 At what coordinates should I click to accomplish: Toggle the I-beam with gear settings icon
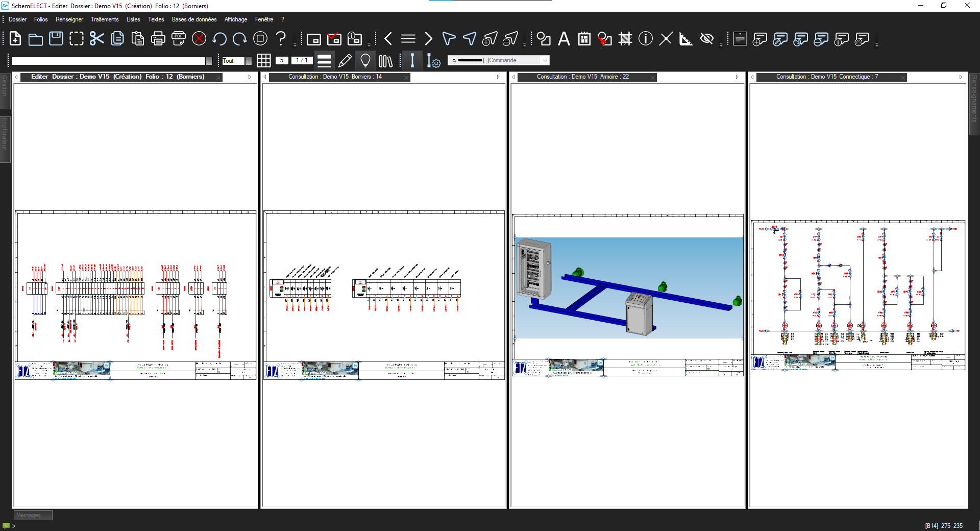pos(433,61)
